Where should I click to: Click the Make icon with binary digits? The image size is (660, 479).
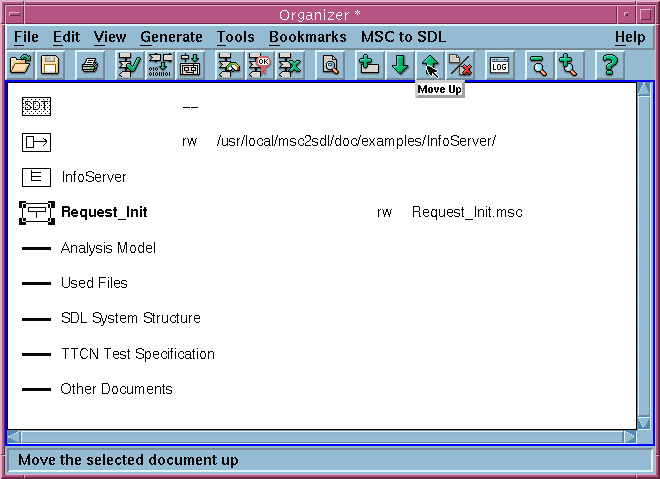160,65
